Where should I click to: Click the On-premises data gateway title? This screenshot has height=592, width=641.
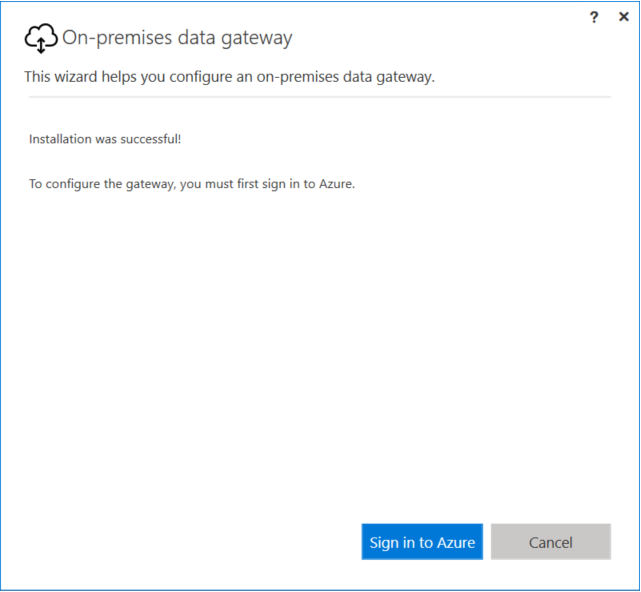(x=177, y=38)
